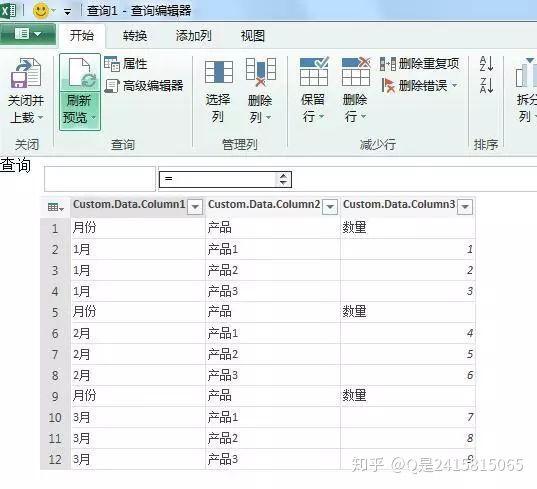This screenshot has width=537, height=489.
Task: Click cell 产品1 in row 2
Action: point(273,249)
